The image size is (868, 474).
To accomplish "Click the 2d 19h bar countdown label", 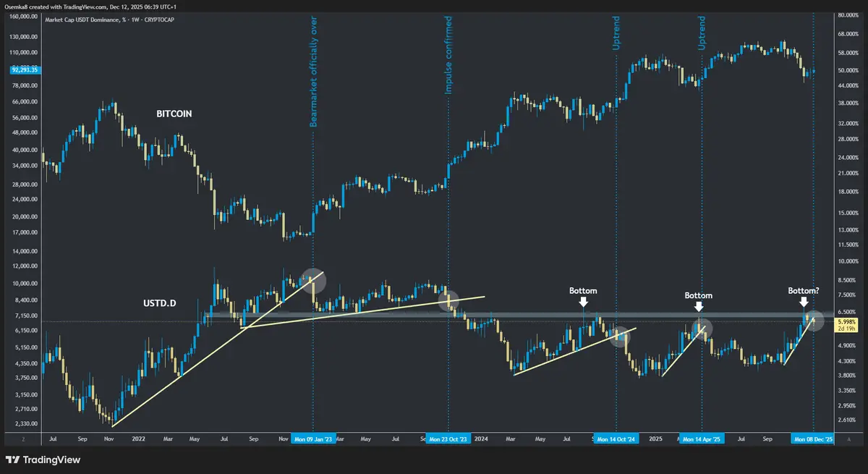I will coord(846,329).
